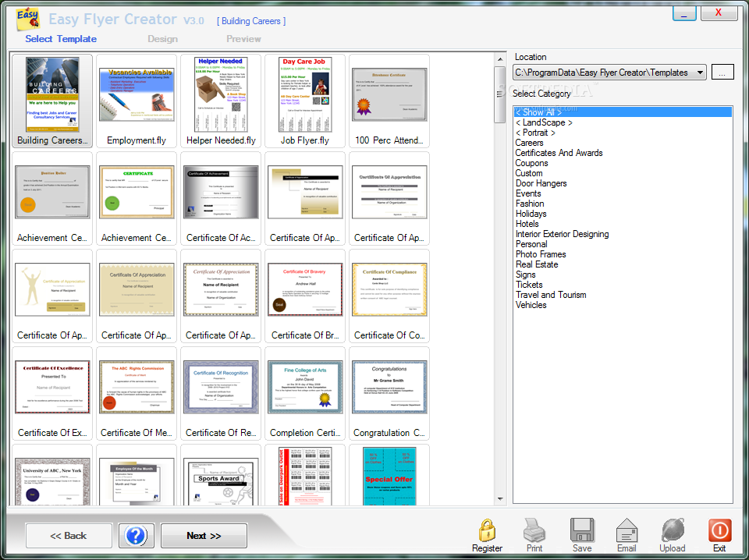Switch to the Design step tab
This screenshot has height=560, width=749.
162,39
